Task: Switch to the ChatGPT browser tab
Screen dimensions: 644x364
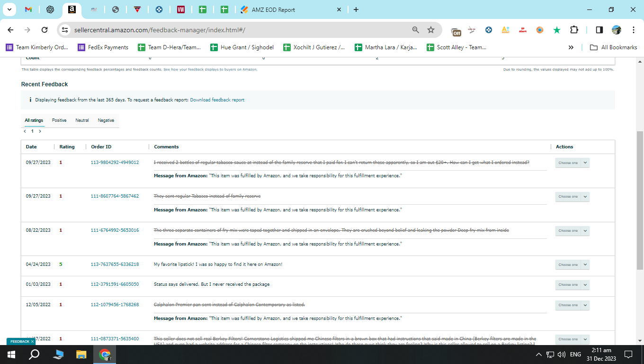Action: [50, 9]
